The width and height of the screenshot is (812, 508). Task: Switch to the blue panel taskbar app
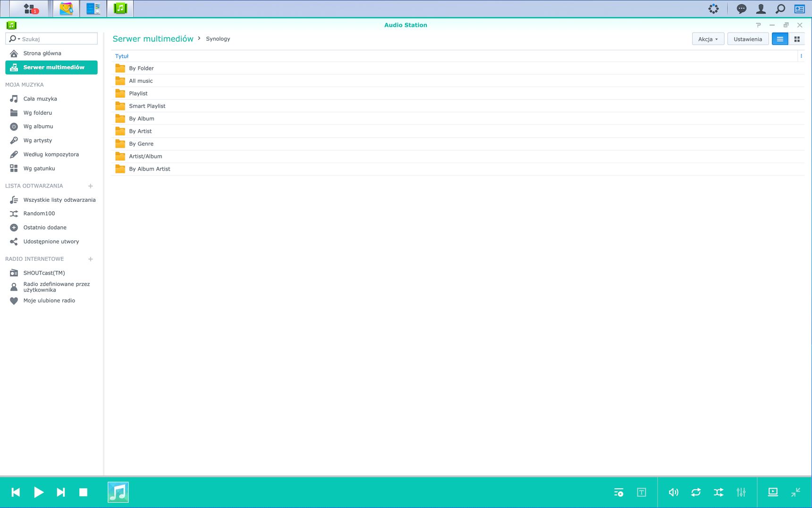[93, 9]
